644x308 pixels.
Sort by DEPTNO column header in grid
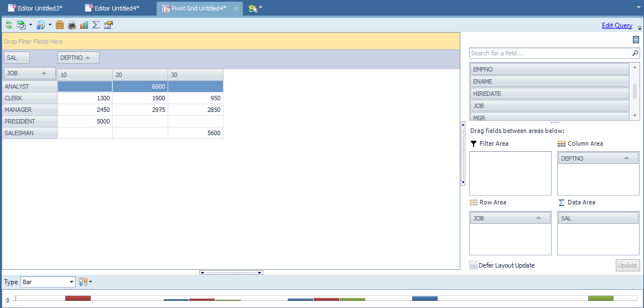79,58
